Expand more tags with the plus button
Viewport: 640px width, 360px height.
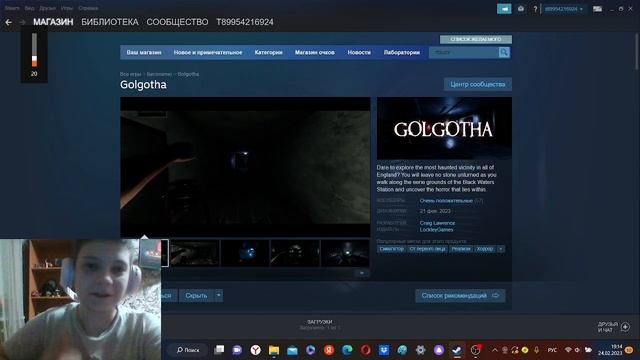coord(500,249)
